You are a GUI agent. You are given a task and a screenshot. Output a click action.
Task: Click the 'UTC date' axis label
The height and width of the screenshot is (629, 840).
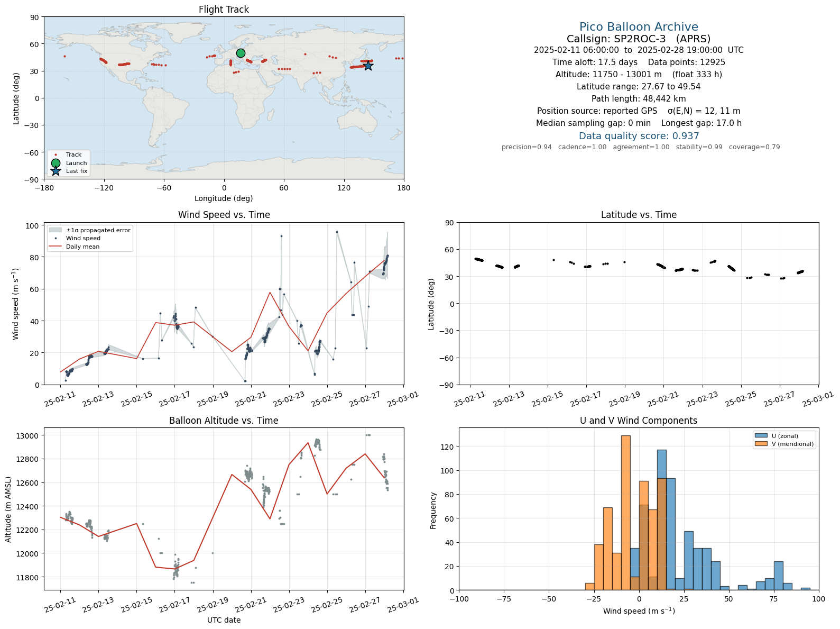[x=224, y=620]
